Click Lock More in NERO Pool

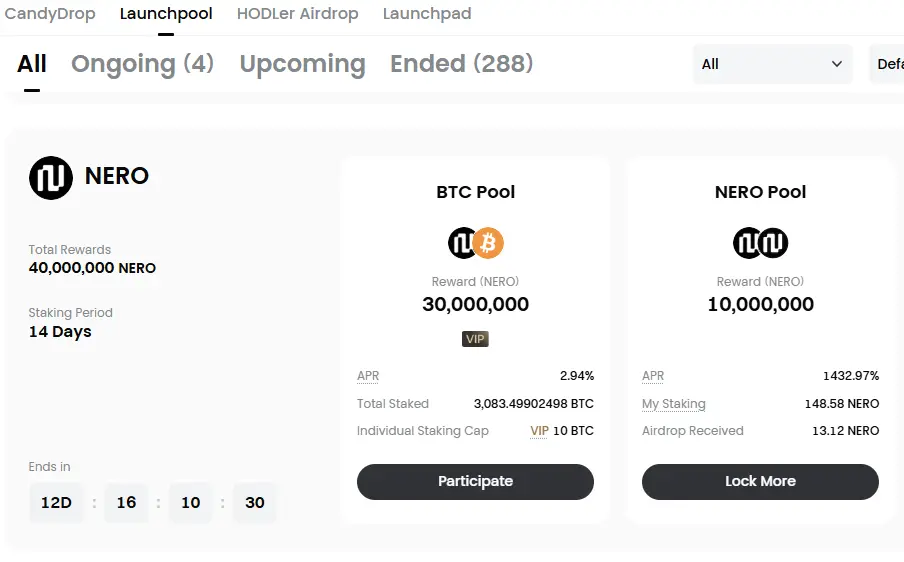coord(760,481)
